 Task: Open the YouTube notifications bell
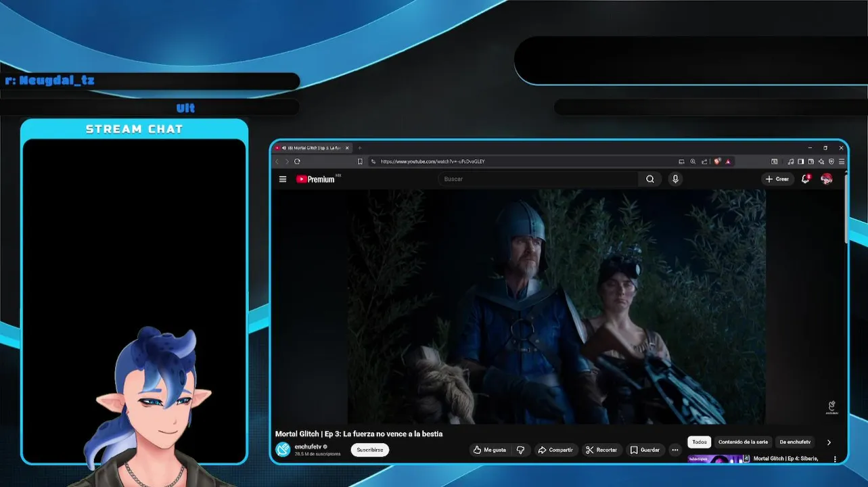805,179
